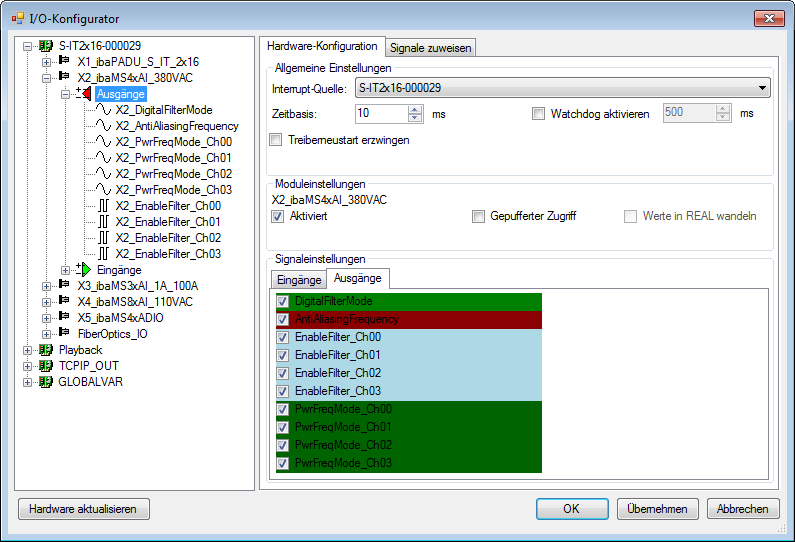Select the Ausgänge signal tab
This screenshot has width=795, height=542.
coord(357,278)
